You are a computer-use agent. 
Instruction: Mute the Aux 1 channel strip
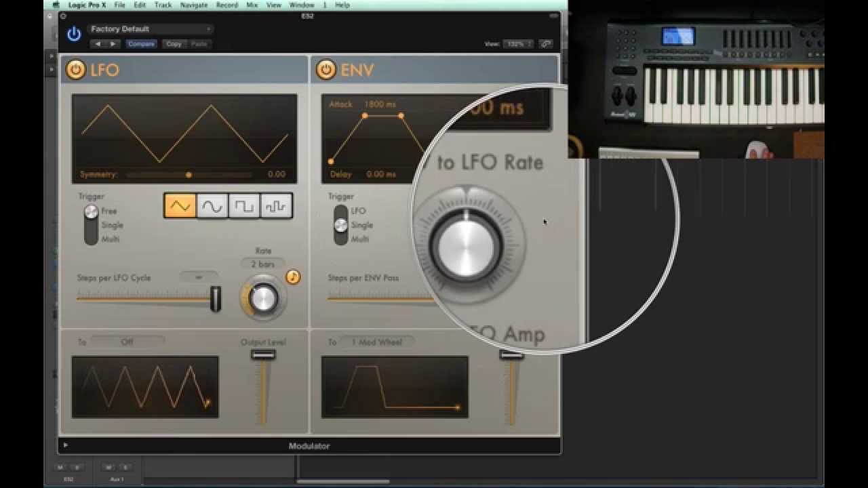[x=108, y=467]
